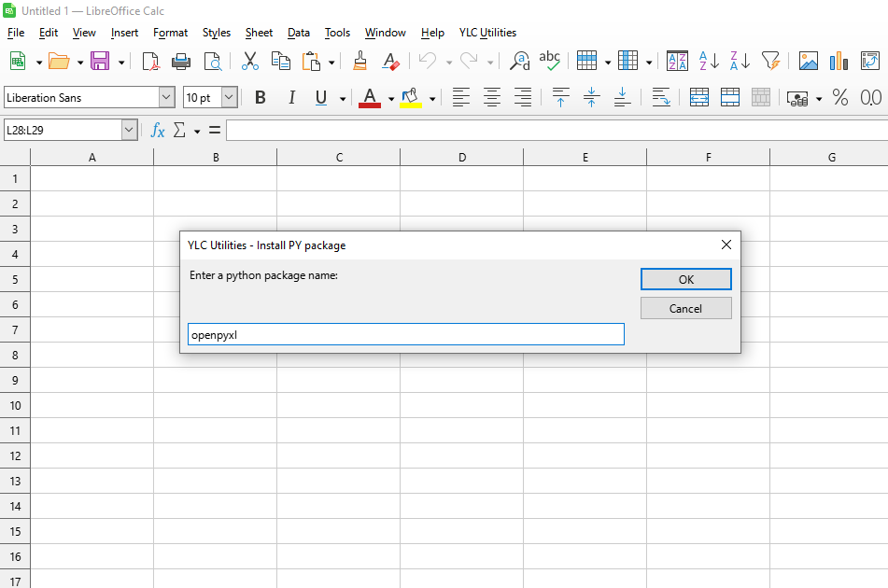Open the YLC Utilities menu
Viewport: 888px width, 588px height.
point(487,33)
